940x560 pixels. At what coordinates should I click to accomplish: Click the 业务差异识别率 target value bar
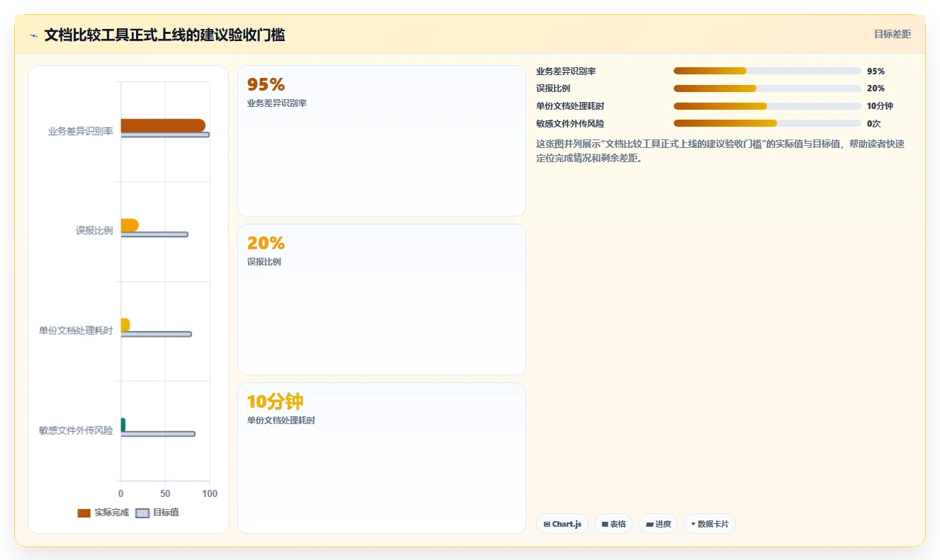tap(165, 135)
